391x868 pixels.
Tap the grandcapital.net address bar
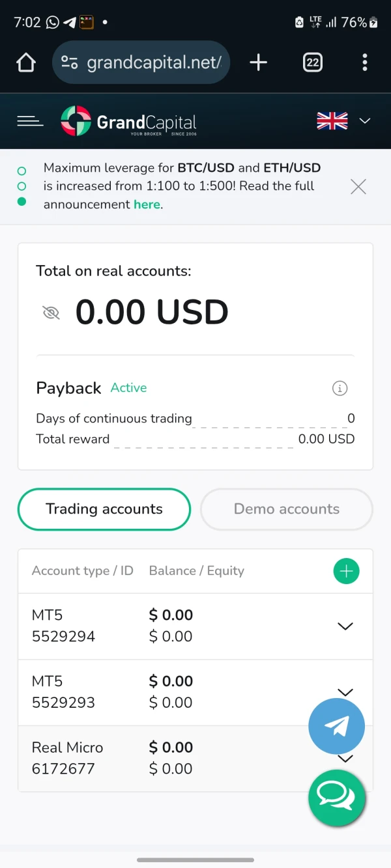tap(141, 63)
